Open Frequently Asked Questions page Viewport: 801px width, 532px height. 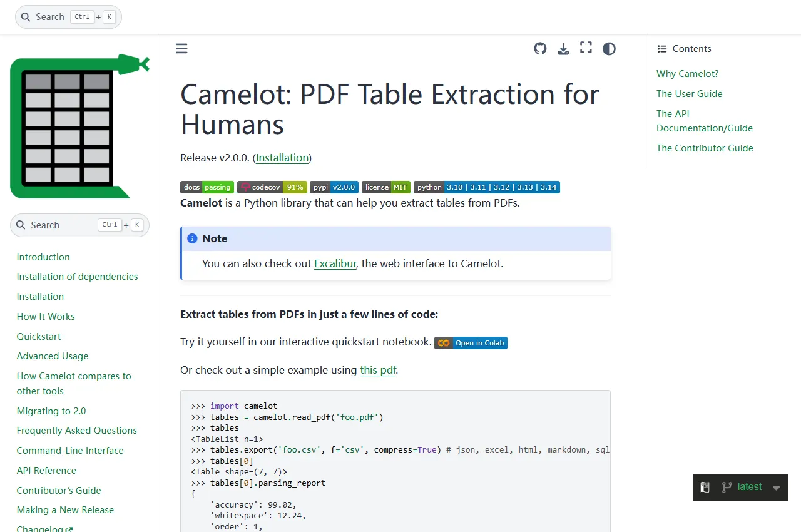pos(76,431)
